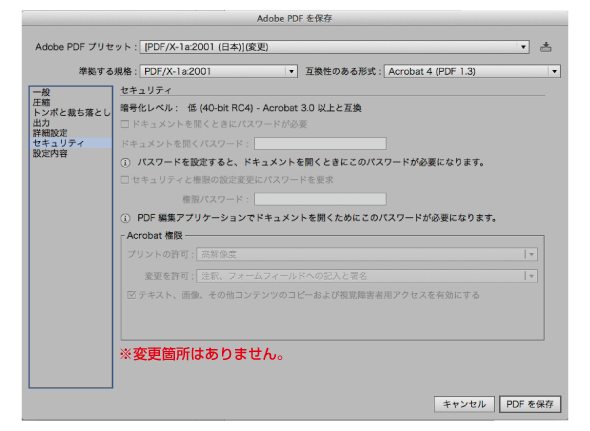Select 詳細設定 in the category list

pyautogui.click(x=71, y=133)
